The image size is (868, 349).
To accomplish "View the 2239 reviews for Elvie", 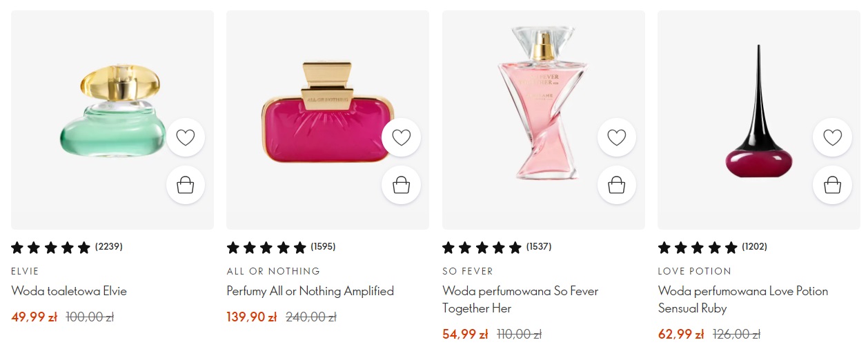I will (x=109, y=247).
